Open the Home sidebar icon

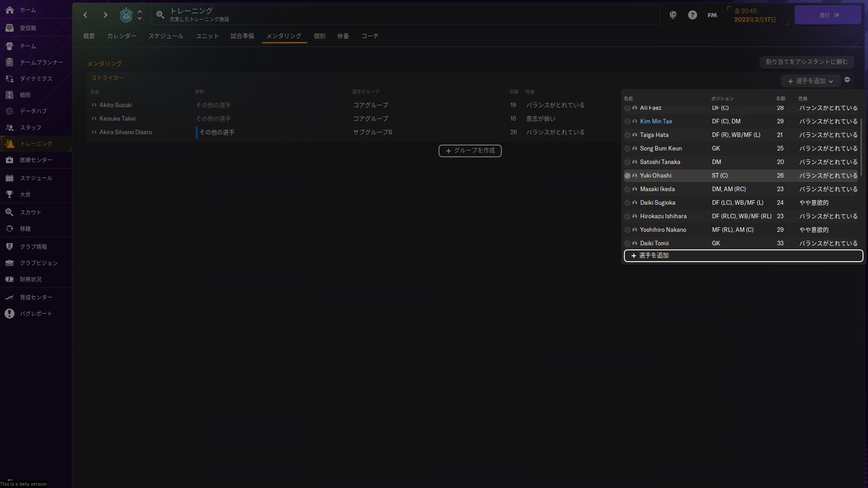coord(9,10)
